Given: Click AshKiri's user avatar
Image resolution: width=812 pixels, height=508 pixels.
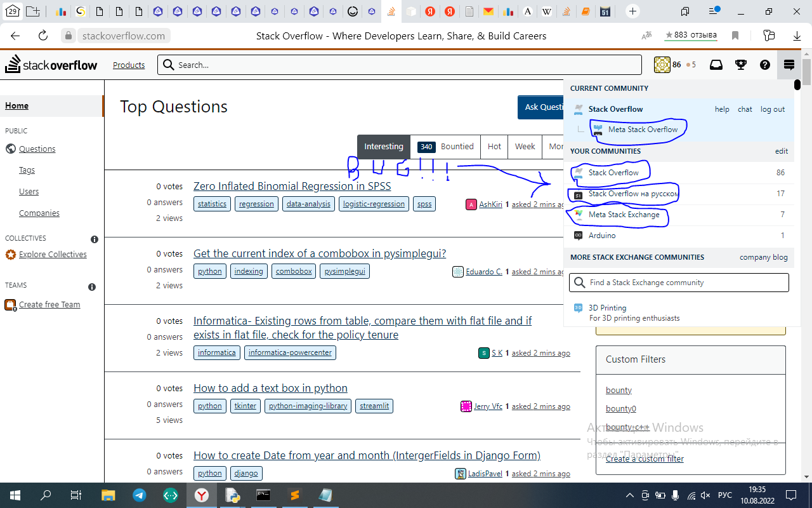Looking at the screenshot, I should 471,204.
